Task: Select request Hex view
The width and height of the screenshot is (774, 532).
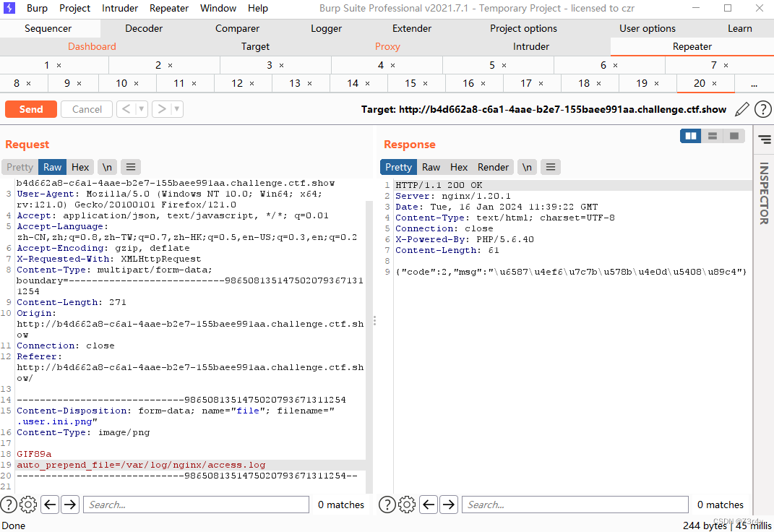Action: point(80,167)
